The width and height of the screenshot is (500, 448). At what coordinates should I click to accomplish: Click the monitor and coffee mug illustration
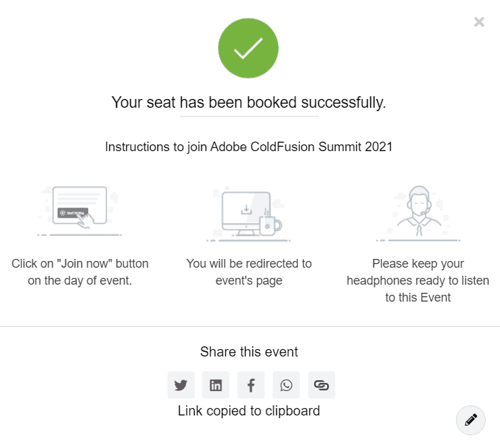click(249, 214)
